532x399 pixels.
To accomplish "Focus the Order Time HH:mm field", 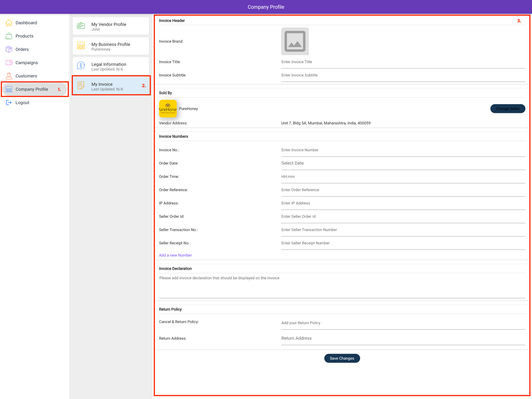I will pyautogui.click(x=403, y=177).
